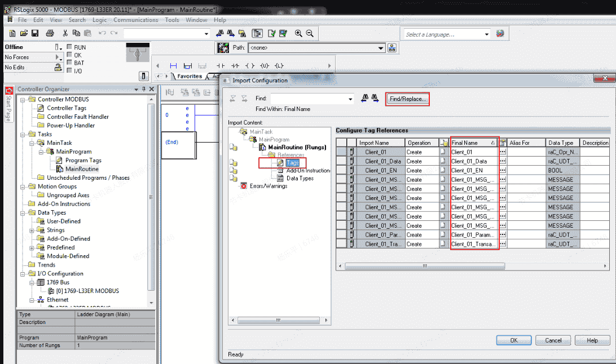Click the Save icon in the toolbar
This screenshot has height=364, width=616.
36,34
